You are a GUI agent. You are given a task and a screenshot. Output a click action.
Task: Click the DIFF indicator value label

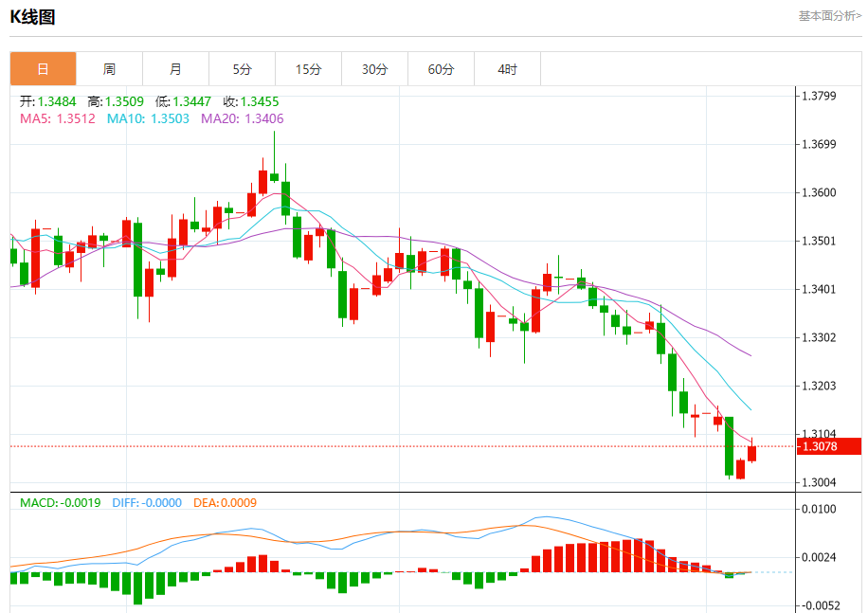(147, 502)
